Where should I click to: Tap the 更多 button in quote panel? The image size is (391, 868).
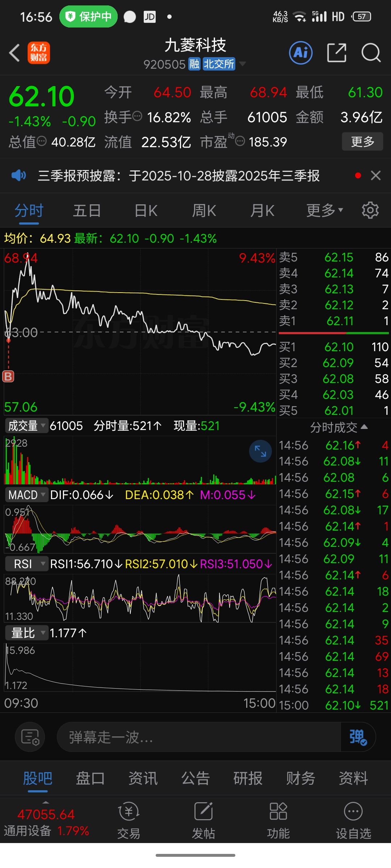click(362, 141)
